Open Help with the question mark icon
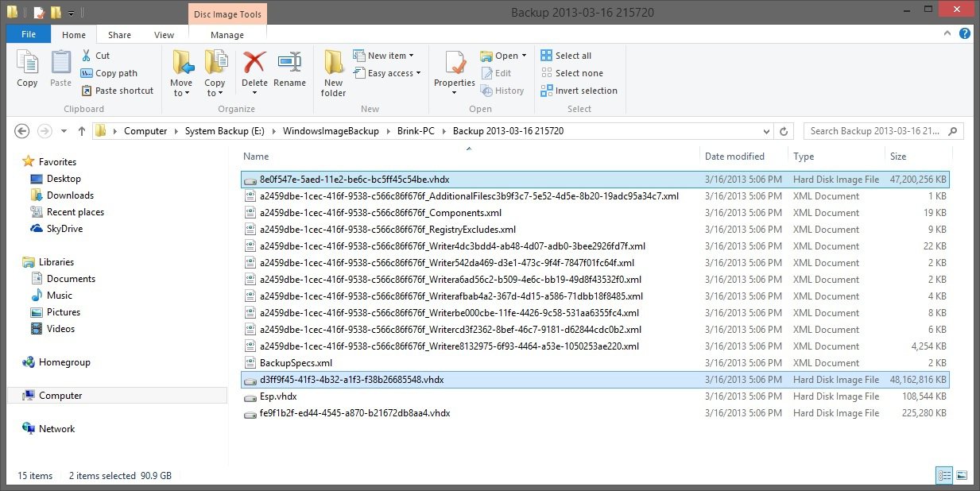Screen dimensions: 980x491 click(x=964, y=34)
